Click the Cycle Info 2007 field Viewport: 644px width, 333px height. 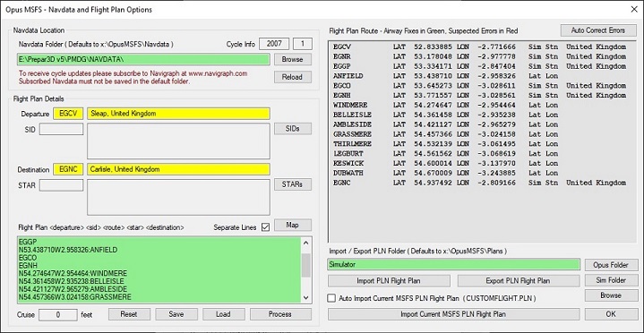[274, 44]
